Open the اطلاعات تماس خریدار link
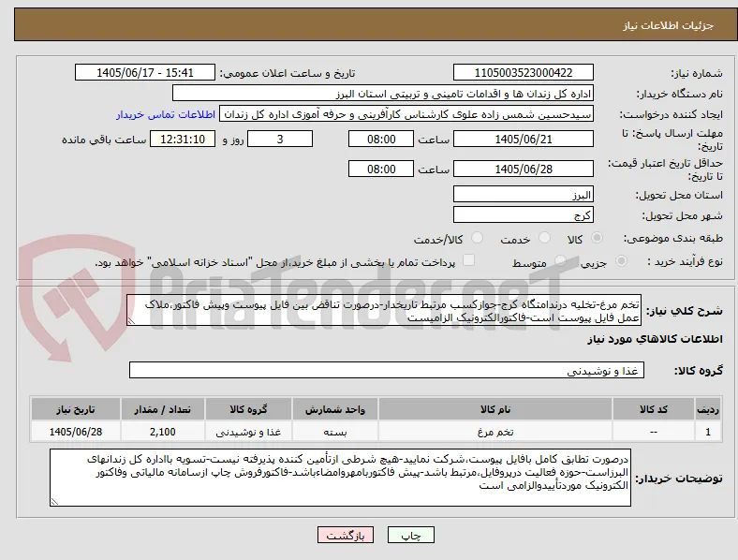This screenshot has height=560, width=738. (166, 114)
